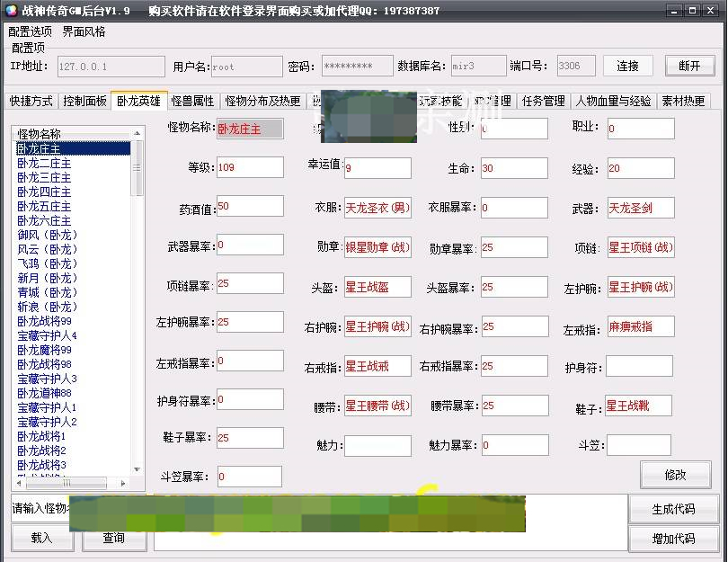Select 宝藏守护人4 in the list
Viewport: 728px width, 562px height.
[x=47, y=335]
